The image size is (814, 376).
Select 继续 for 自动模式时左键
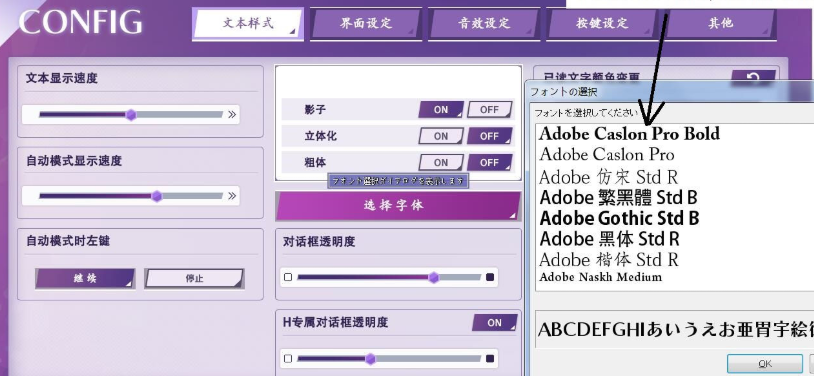85,278
